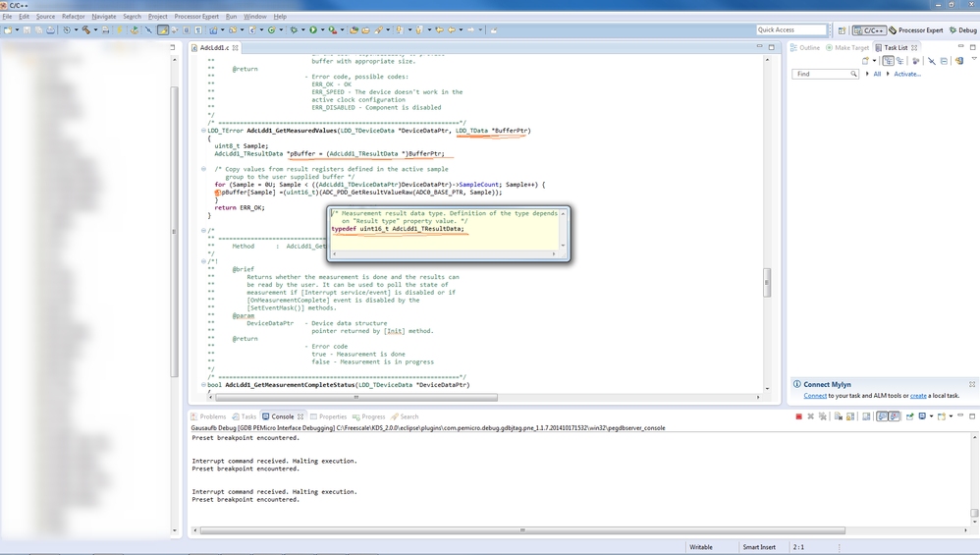Switch to the Problems tab

pos(209,416)
